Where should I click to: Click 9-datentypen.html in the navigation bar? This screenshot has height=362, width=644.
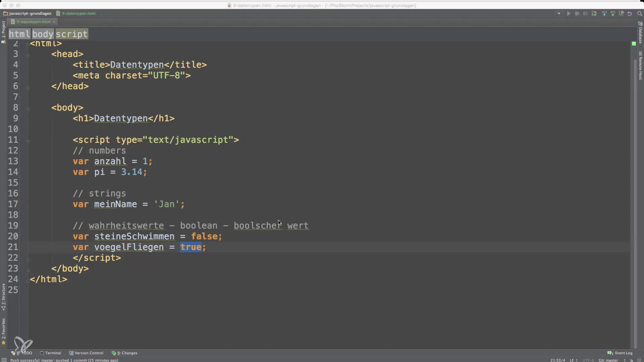(76, 13)
